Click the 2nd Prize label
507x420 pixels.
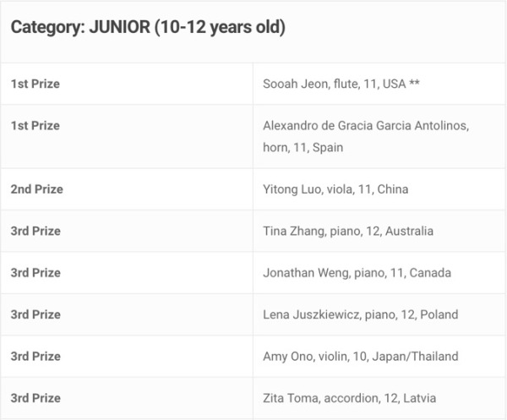point(36,189)
